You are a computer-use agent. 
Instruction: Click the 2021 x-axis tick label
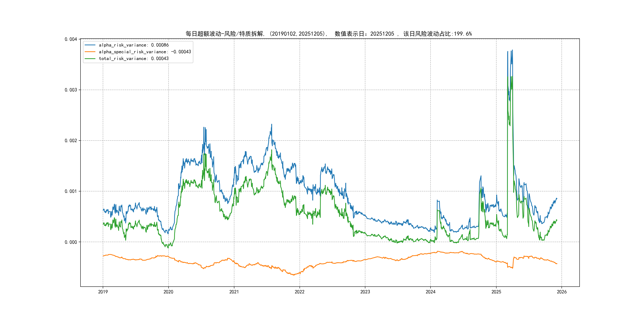click(x=234, y=292)
